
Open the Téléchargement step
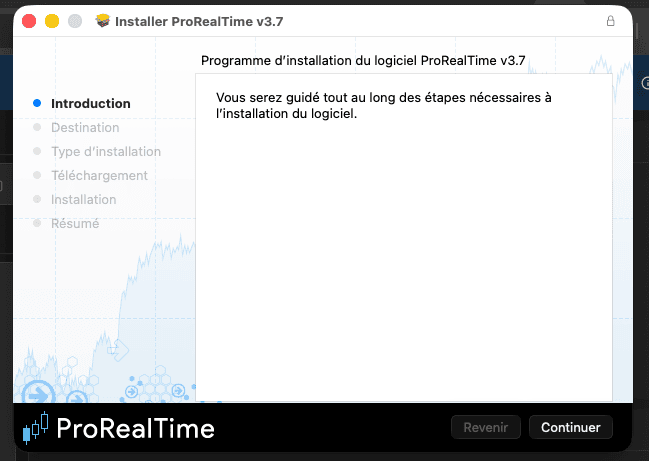pos(99,175)
